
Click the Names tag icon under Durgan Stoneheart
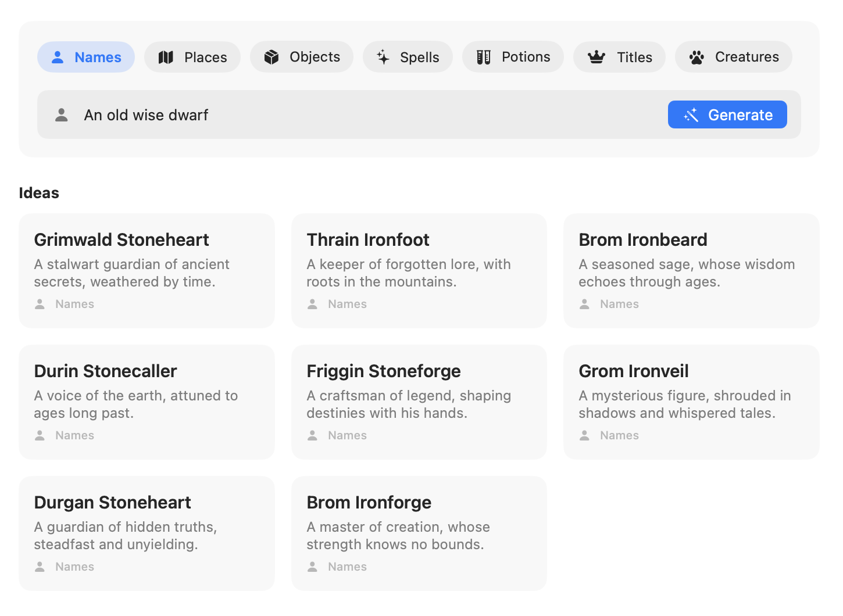[40, 567]
